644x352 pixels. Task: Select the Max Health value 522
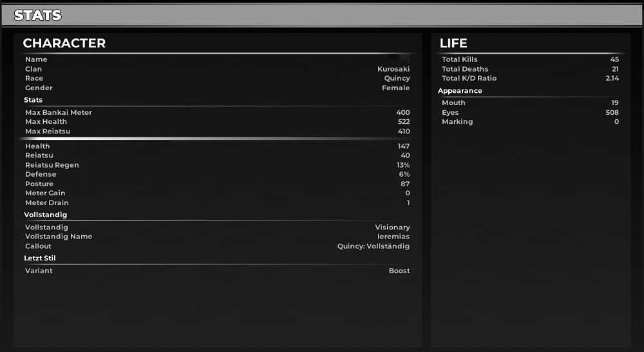404,122
